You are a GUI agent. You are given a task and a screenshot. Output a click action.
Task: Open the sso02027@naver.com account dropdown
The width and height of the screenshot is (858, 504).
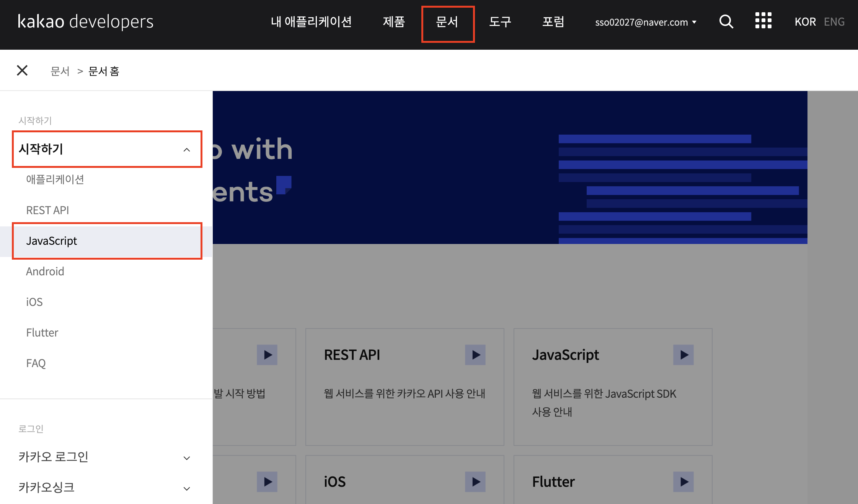[645, 22]
